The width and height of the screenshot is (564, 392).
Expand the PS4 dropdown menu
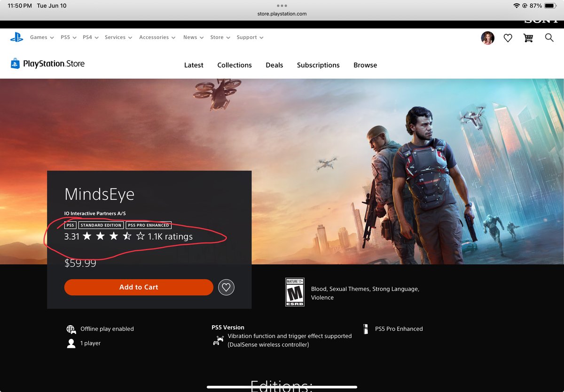pyautogui.click(x=90, y=38)
